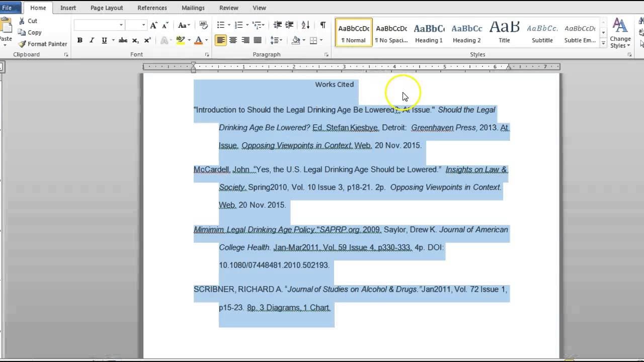This screenshot has height=362, width=644.
Task: Expand the Paragraph dialog launcher
Action: (x=326, y=54)
